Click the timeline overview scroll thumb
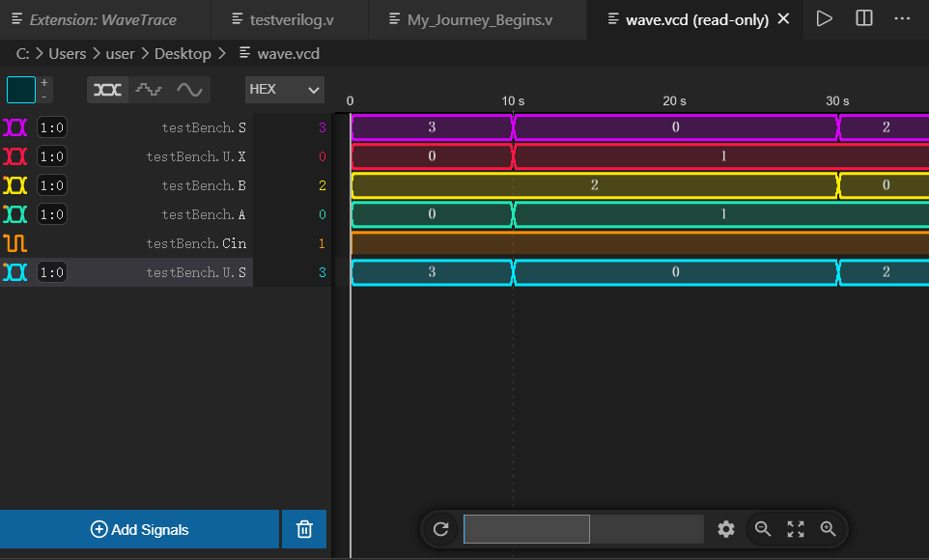The height and width of the screenshot is (560, 929). 526,528
